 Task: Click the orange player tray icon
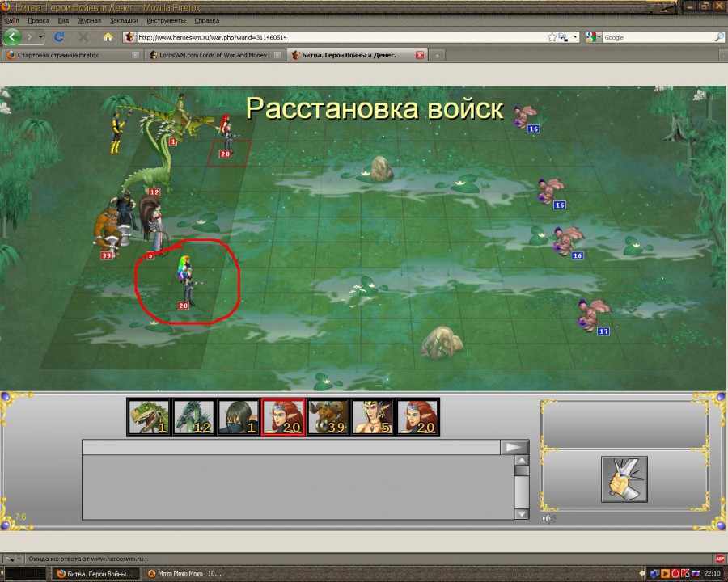pos(665,574)
